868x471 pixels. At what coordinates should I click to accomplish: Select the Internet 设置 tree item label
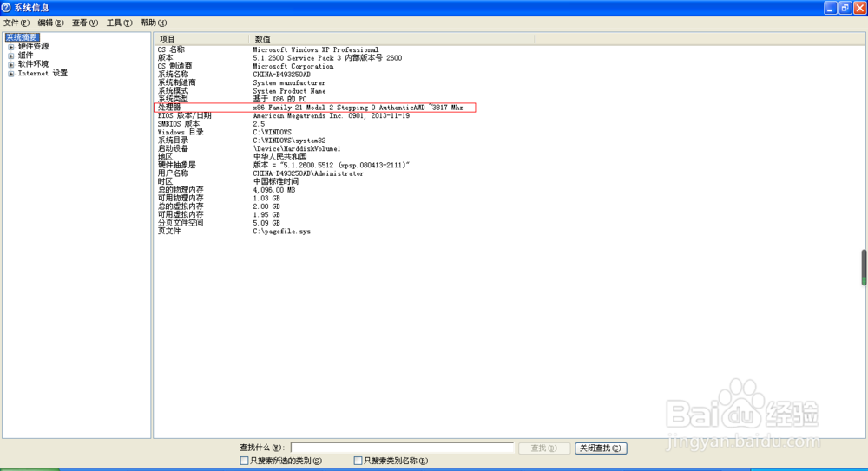point(43,73)
